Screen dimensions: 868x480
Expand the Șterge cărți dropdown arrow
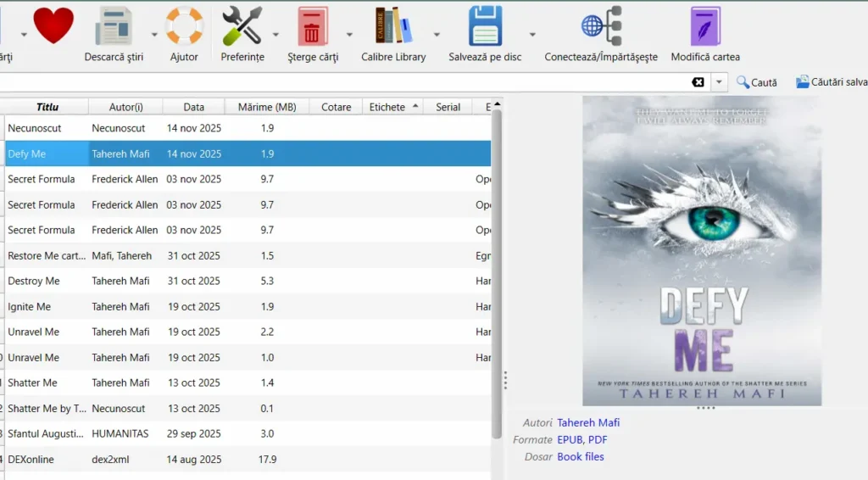(349, 35)
